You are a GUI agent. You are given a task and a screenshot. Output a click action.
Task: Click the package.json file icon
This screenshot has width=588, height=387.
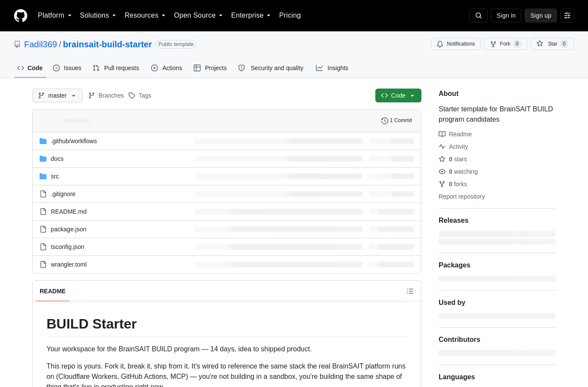pos(43,229)
